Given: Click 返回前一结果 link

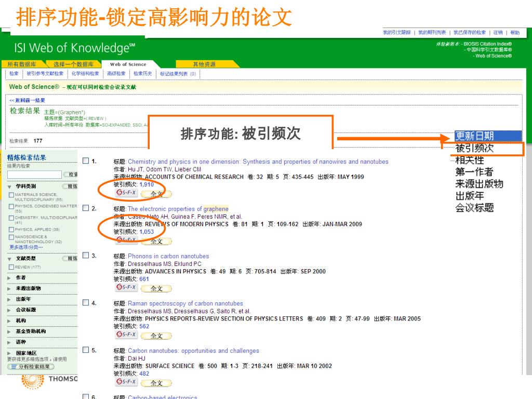Looking at the screenshot, I should coord(27,100).
